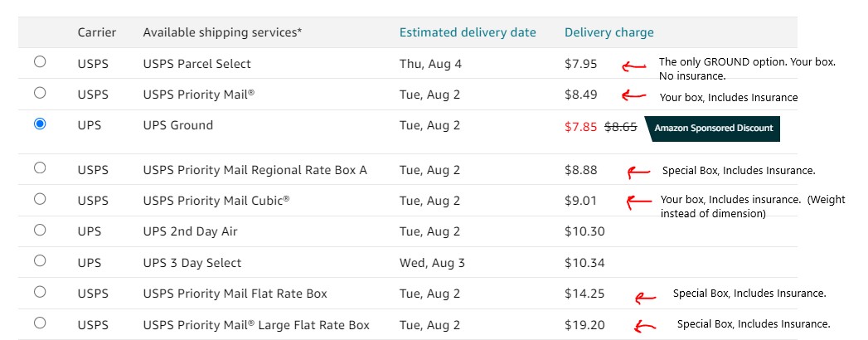Click the red arrow beside $19.20
The width and height of the screenshot is (868, 340).
[x=644, y=327]
